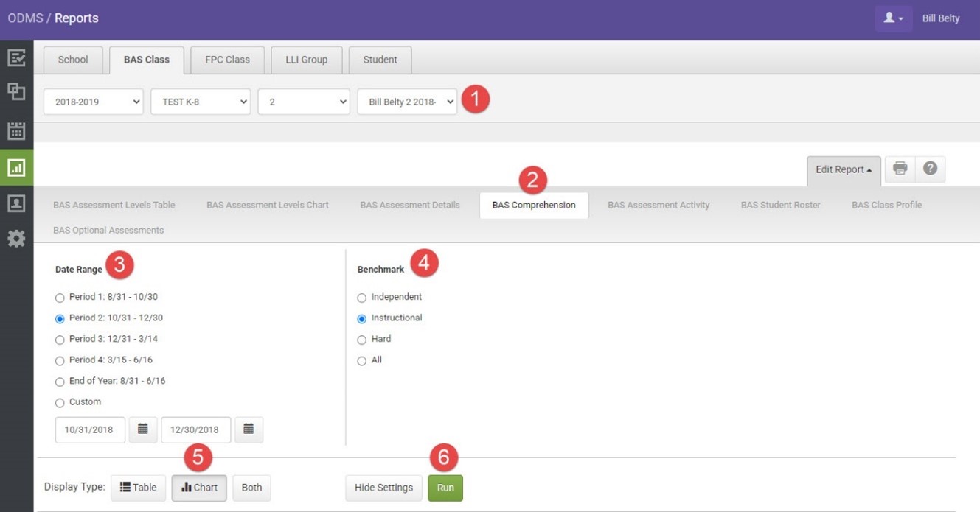Viewport: 980px width, 512px height.
Task: Click the stacked layers sidebar icon
Action: pos(16,91)
